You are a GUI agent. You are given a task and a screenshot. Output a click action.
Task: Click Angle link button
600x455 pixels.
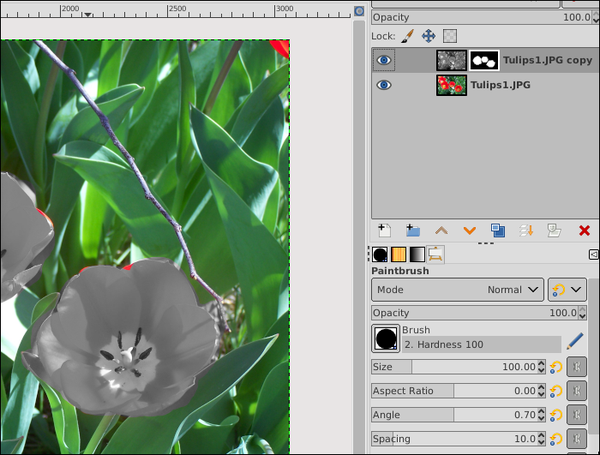coord(577,415)
